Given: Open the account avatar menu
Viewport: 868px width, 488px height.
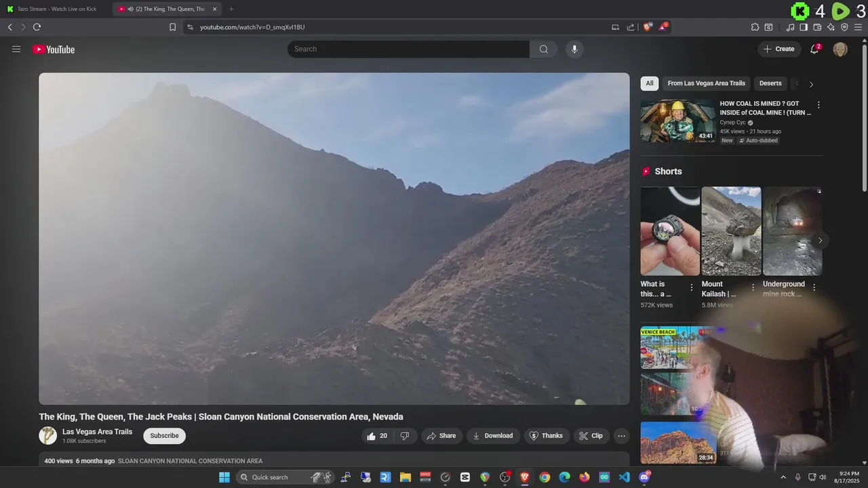Looking at the screenshot, I should pos(840,49).
